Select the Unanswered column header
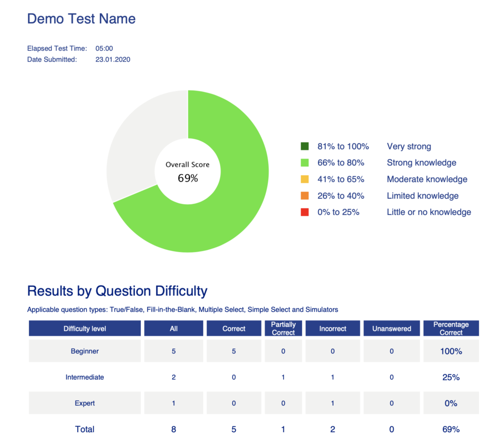 pyautogui.click(x=392, y=328)
